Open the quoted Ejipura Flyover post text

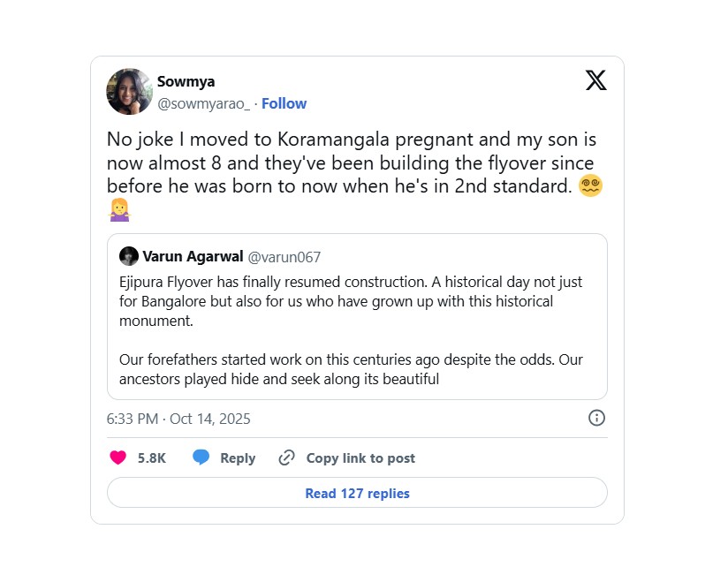351,330
